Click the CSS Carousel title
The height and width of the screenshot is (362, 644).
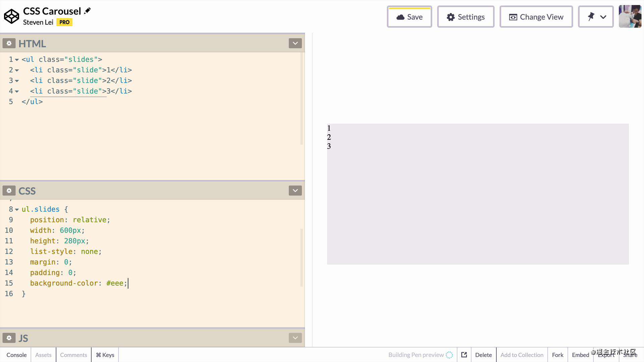coord(52,11)
